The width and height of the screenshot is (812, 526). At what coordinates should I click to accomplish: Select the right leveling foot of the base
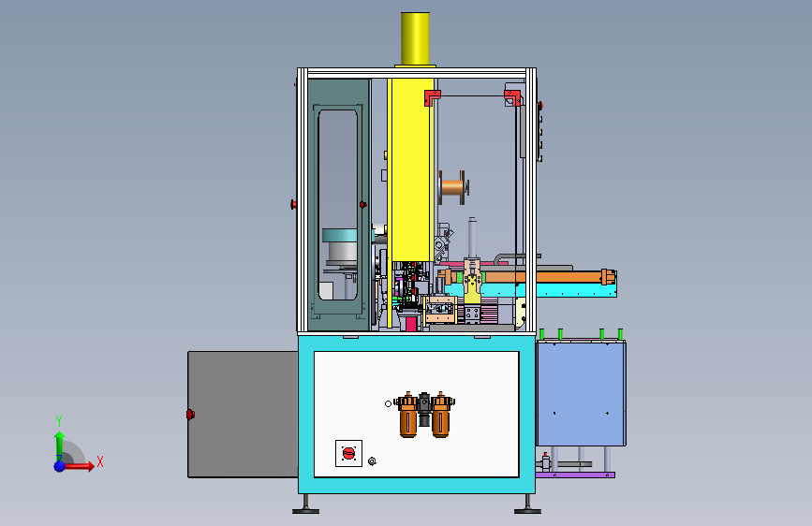(x=527, y=504)
